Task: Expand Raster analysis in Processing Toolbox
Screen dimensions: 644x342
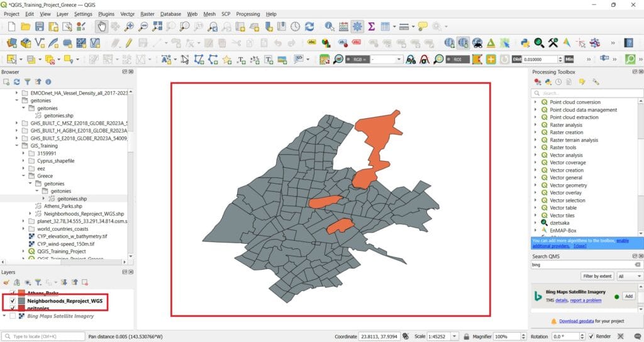Action: pos(535,125)
